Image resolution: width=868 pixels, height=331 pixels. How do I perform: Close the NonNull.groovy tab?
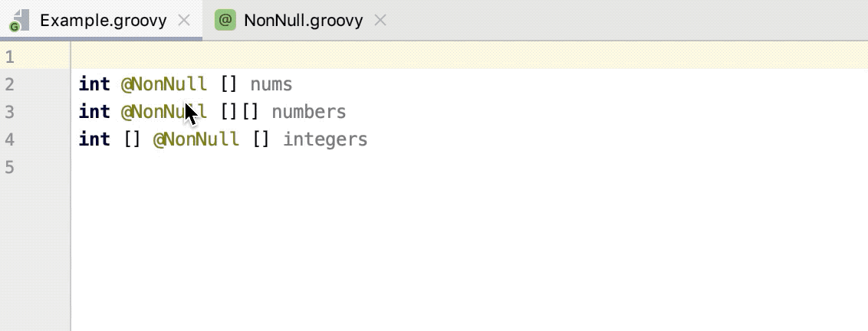380,21
